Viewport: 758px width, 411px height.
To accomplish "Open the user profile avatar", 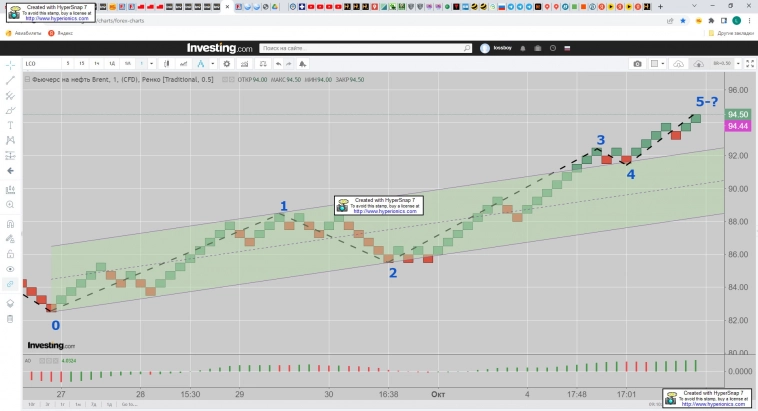I will pos(485,48).
